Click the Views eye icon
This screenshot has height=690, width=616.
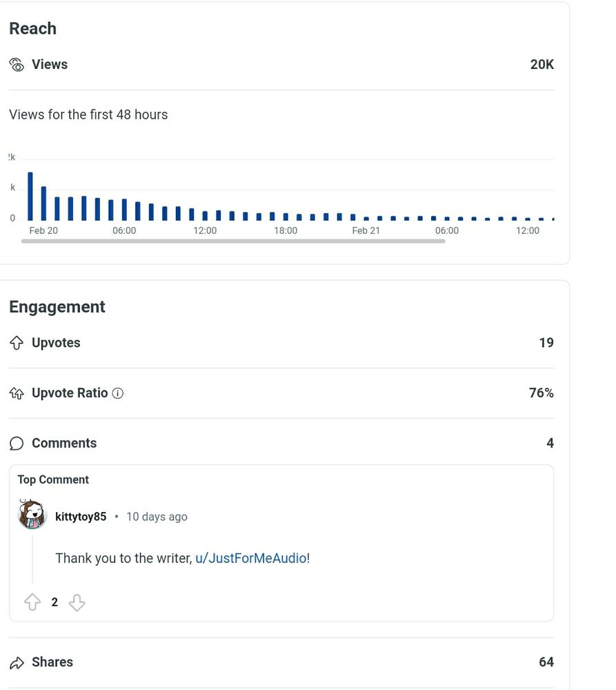tap(16, 64)
